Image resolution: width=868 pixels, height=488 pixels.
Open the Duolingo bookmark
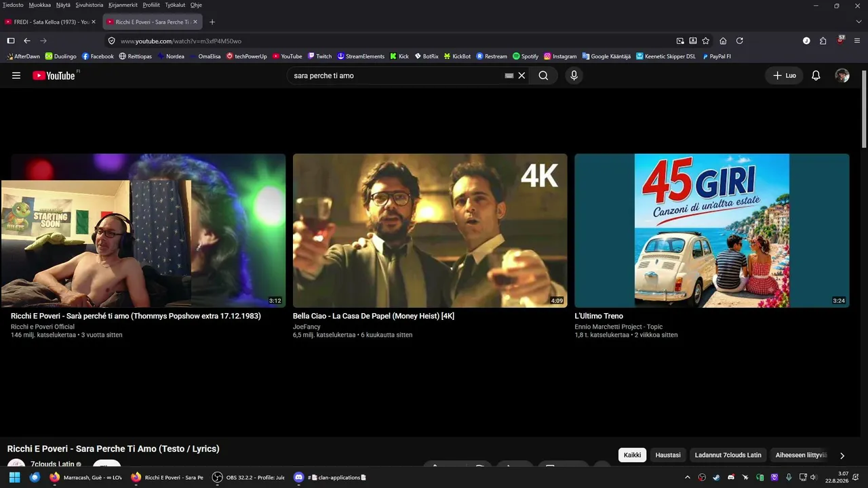click(61, 56)
